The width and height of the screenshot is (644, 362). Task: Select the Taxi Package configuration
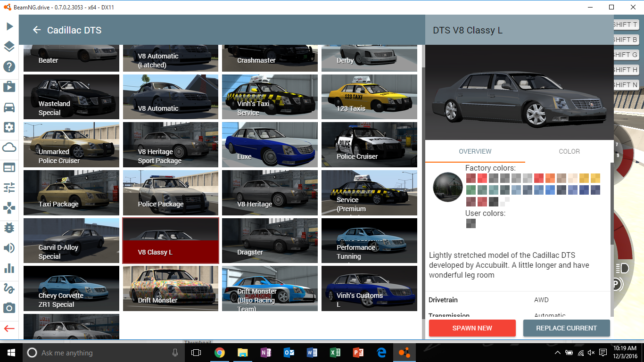(71, 193)
